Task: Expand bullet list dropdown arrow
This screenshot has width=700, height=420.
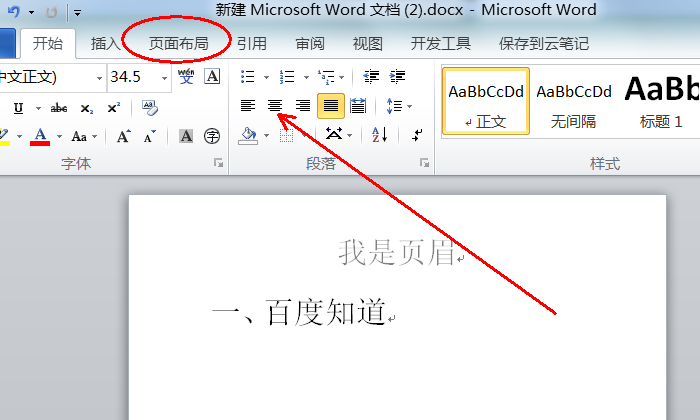Action: [x=267, y=77]
